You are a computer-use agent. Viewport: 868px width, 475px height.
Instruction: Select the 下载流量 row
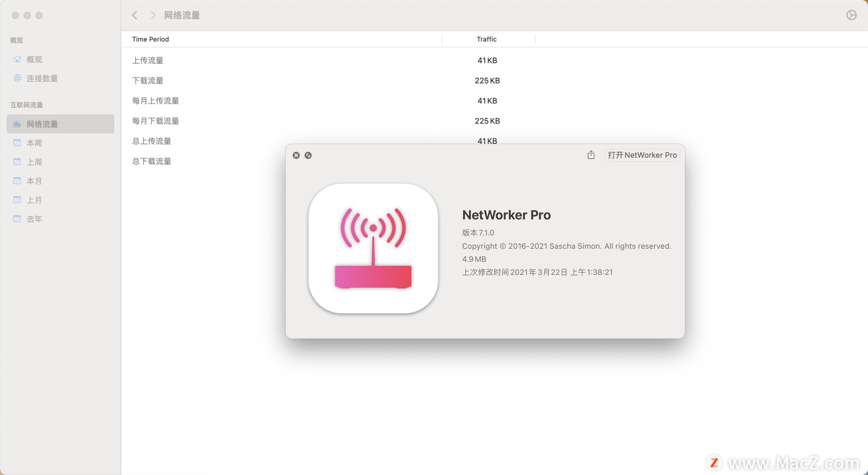tap(494, 81)
